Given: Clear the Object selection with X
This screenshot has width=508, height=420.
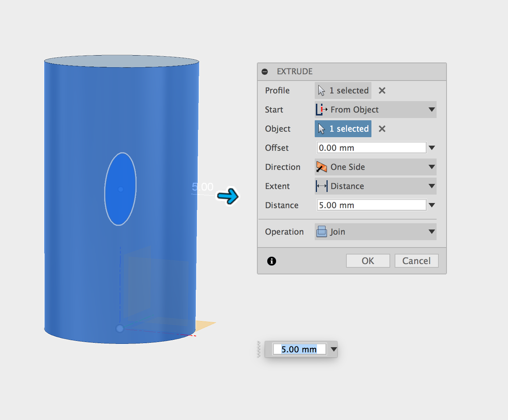Looking at the screenshot, I should coord(382,129).
